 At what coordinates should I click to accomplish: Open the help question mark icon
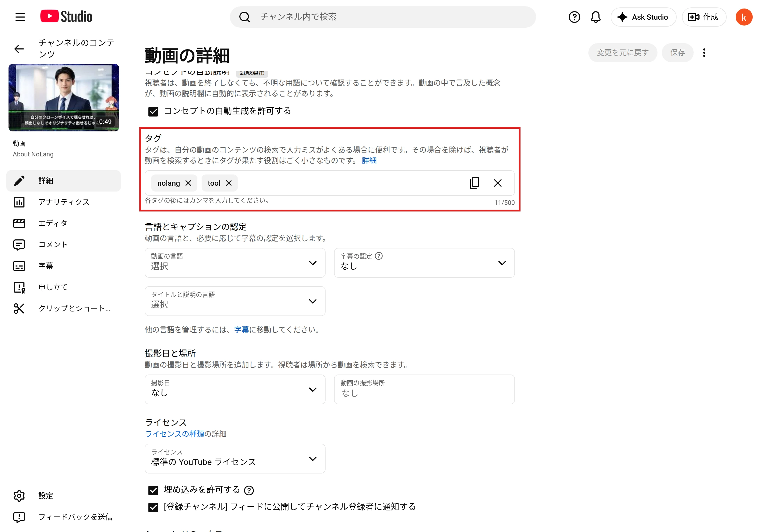point(574,17)
